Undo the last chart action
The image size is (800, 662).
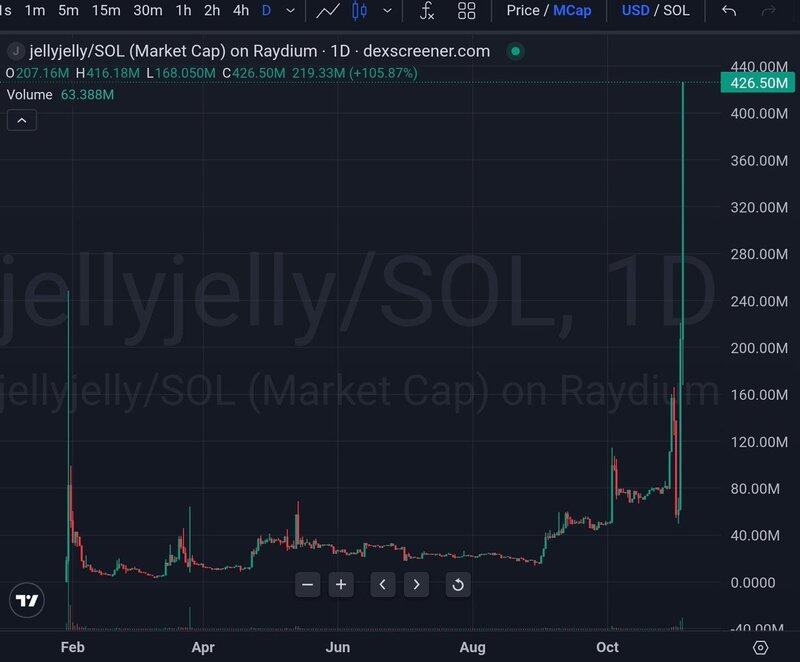(729, 11)
